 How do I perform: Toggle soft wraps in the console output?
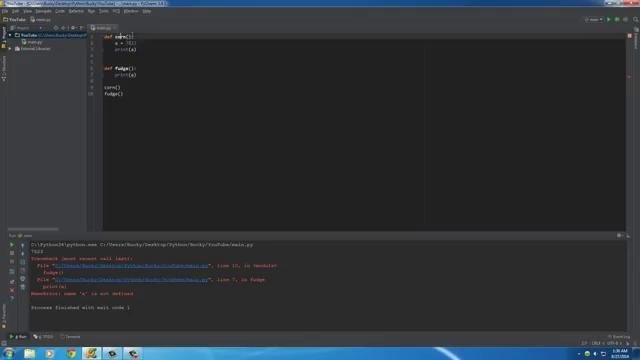click(22, 262)
